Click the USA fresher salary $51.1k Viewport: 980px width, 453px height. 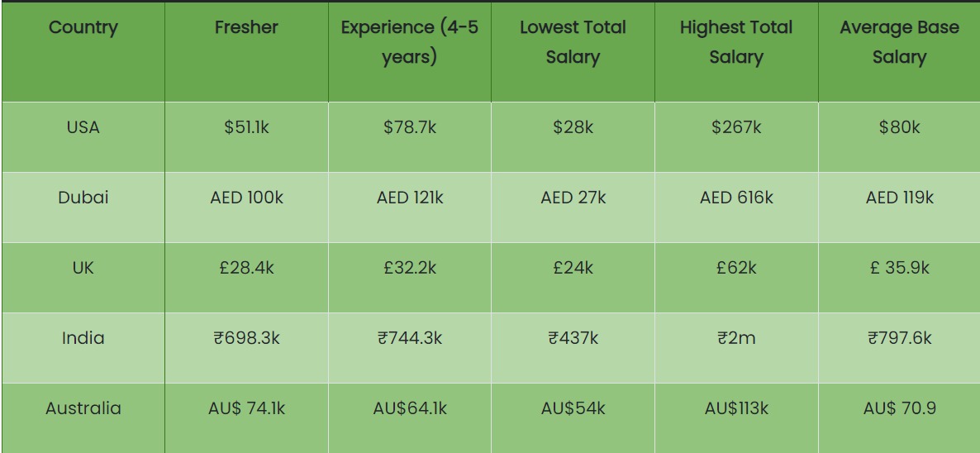246,127
